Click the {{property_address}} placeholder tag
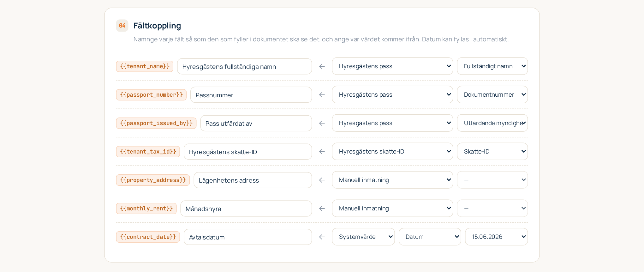 pos(153,180)
